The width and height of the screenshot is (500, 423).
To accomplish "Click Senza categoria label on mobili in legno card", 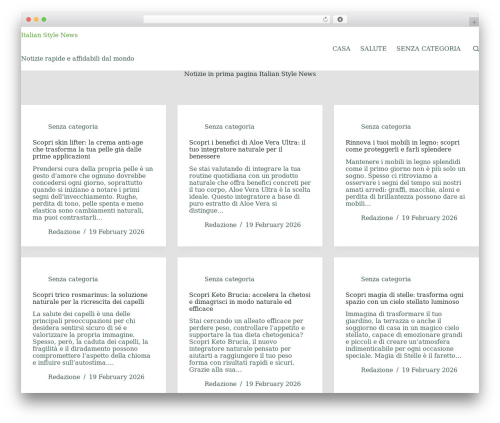I will click(386, 127).
